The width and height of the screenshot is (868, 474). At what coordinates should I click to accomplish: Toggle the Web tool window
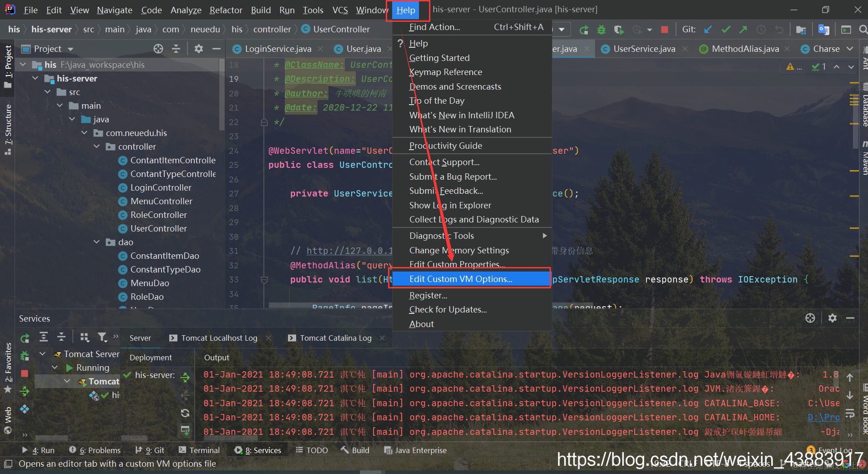point(8,420)
